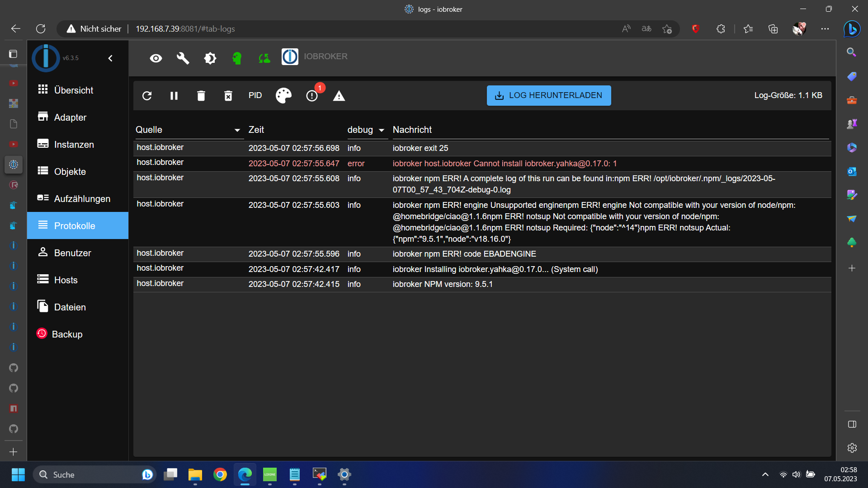
Task: Click read aloud icon in address bar
Action: pyautogui.click(x=626, y=29)
